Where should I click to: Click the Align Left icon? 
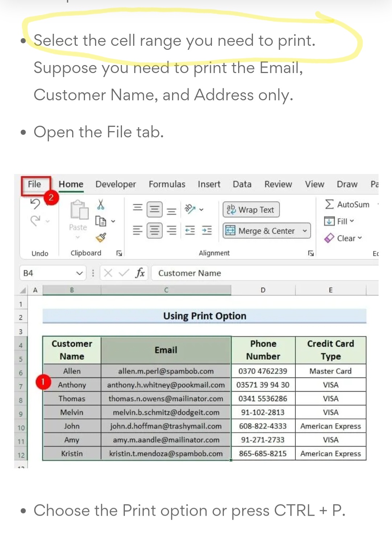[138, 230]
